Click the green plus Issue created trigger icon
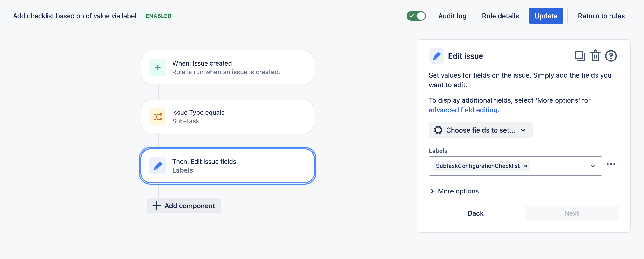Viewport: 644px width, 259px height. click(x=157, y=67)
